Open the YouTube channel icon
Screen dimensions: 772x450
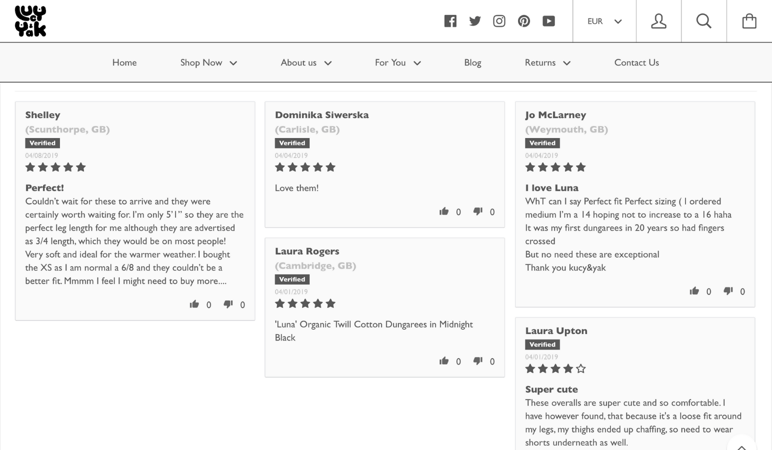[548, 21]
